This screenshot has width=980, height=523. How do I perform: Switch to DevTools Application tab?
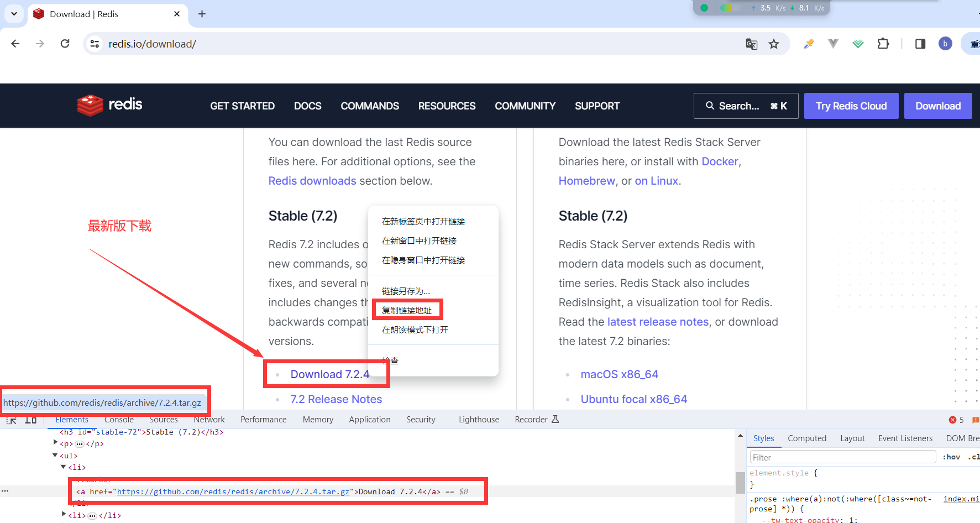(x=370, y=420)
